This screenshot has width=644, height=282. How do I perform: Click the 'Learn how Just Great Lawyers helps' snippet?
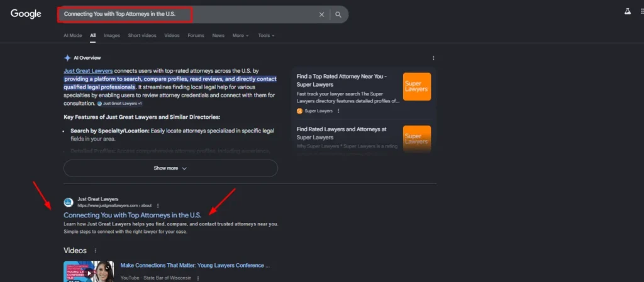pyautogui.click(x=171, y=228)
